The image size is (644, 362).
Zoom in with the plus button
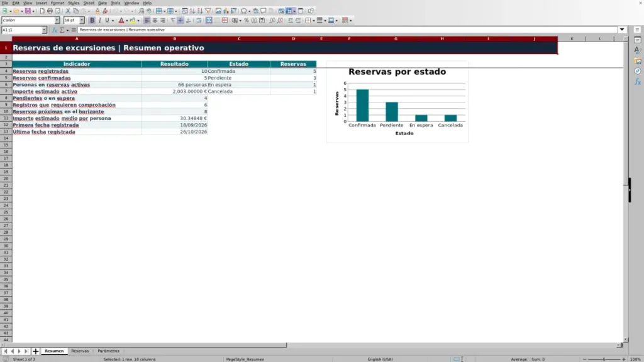[x=624, y=359]
